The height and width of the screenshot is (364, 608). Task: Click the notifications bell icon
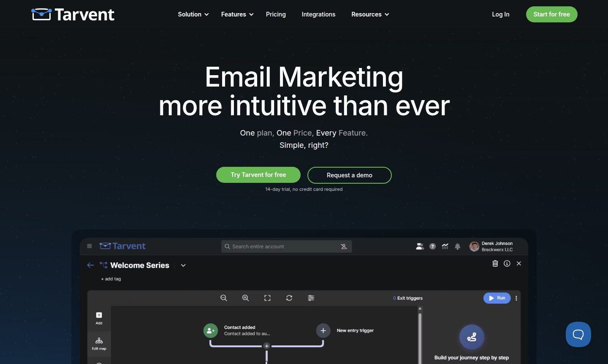457,247
